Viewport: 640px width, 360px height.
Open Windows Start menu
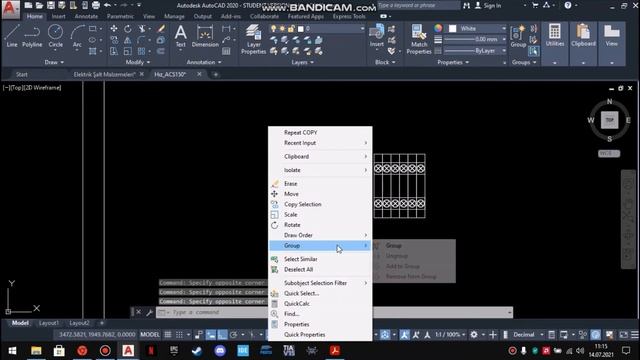tap(12, 351)
